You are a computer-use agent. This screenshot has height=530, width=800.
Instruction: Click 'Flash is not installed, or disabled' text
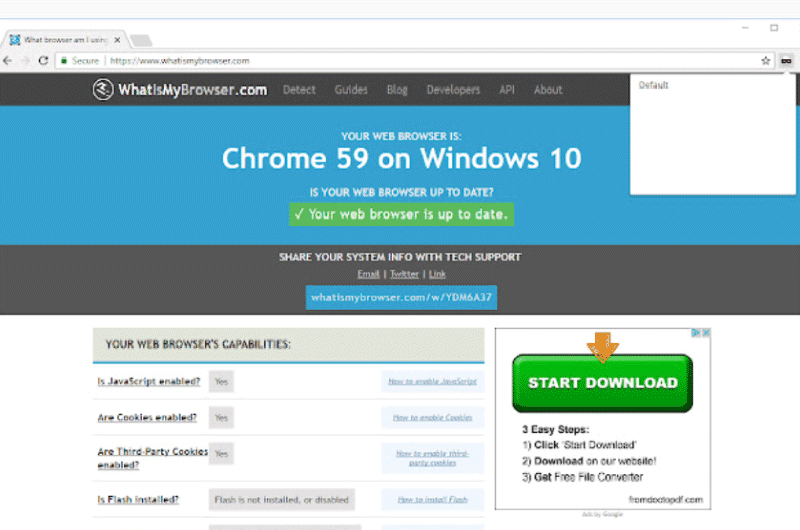coord(282,500)
